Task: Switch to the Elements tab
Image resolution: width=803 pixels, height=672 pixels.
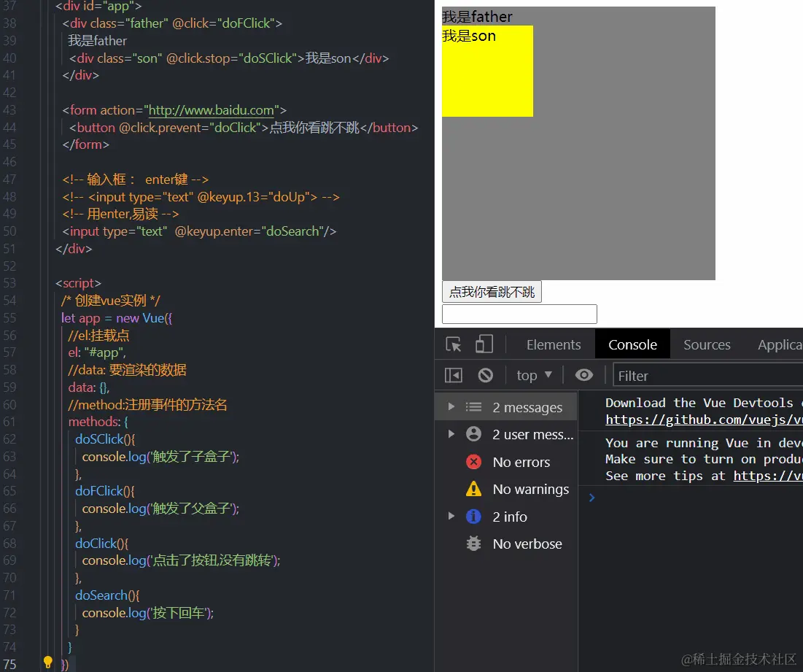Action: click(x=554, y=344)
